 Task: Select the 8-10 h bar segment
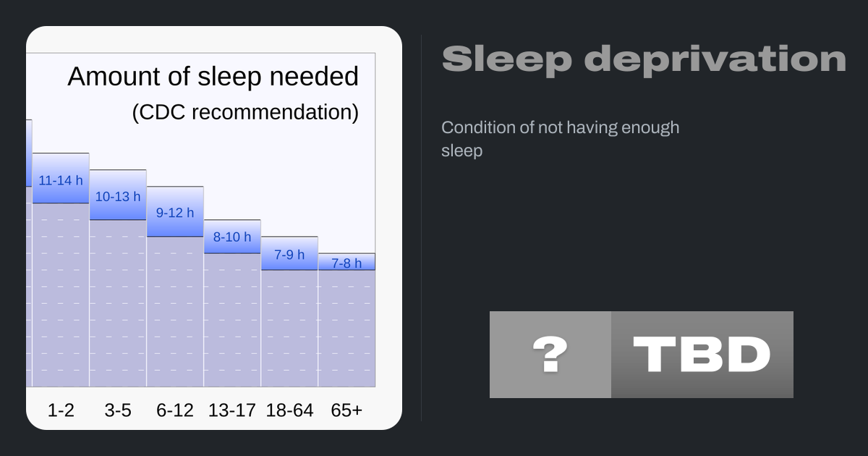tap(232, 237)
